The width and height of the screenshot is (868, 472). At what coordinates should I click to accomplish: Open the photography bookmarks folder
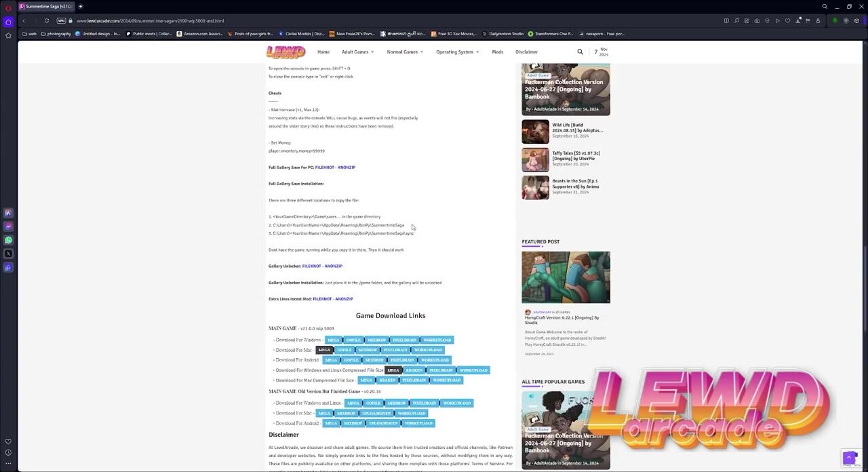click(x=56, y=33)
